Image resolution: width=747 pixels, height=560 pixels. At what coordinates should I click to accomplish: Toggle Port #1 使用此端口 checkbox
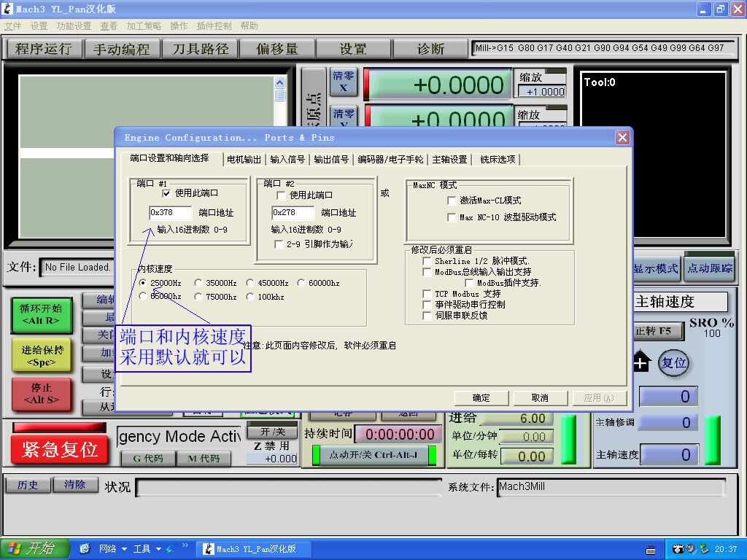[x=166, y=193]
